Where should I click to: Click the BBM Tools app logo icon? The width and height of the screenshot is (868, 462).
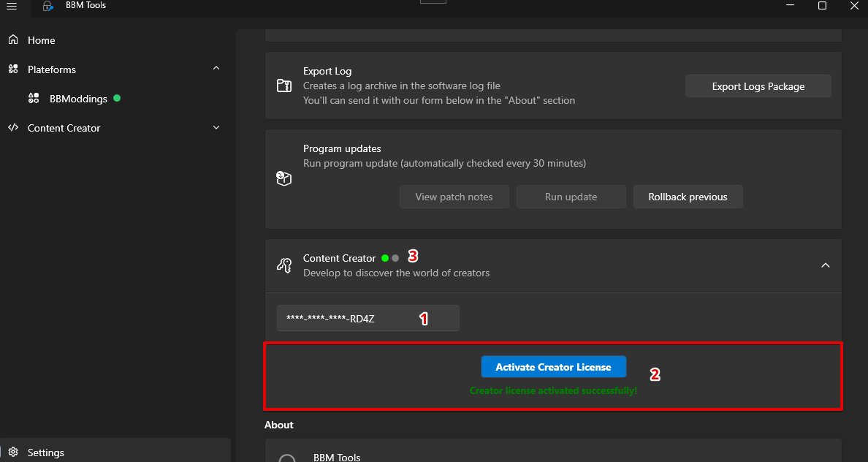click(x=47, y=6)
